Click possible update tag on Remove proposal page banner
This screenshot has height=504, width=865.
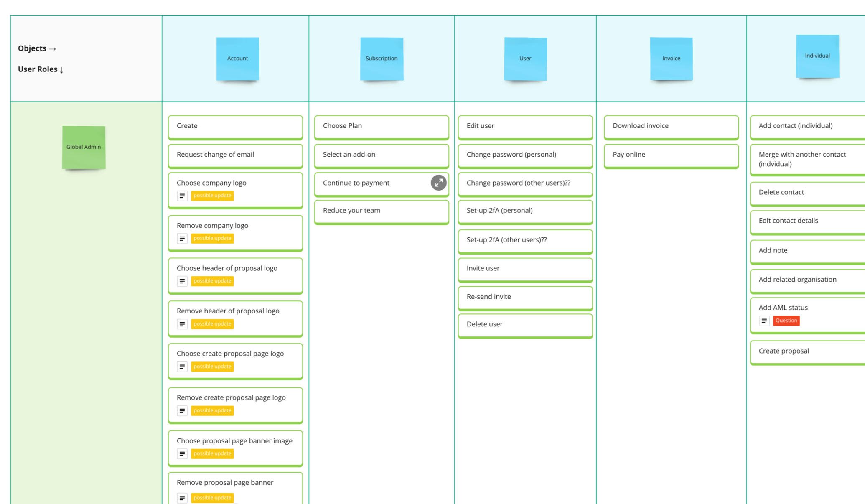(x=212, y=497)
